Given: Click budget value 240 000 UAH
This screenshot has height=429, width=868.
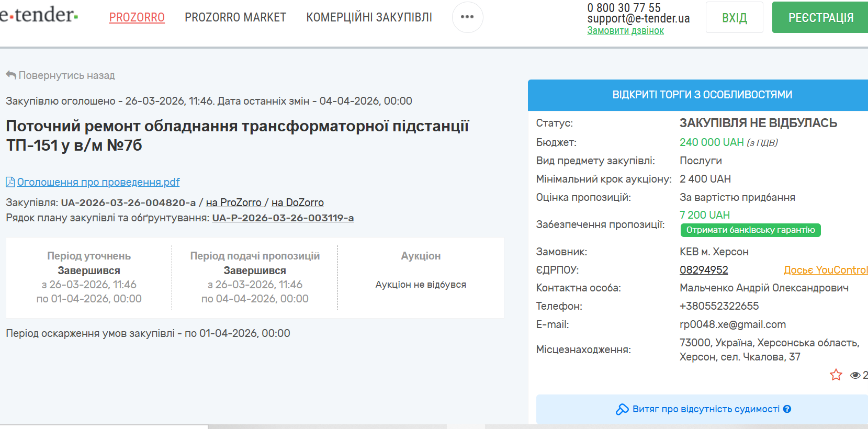Looking at the screenshot, I should coord(712,142).
